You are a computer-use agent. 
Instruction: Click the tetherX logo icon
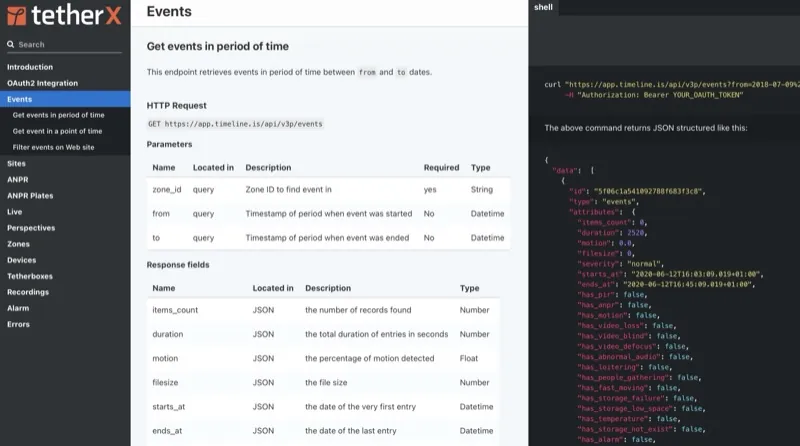click(16, 16)
